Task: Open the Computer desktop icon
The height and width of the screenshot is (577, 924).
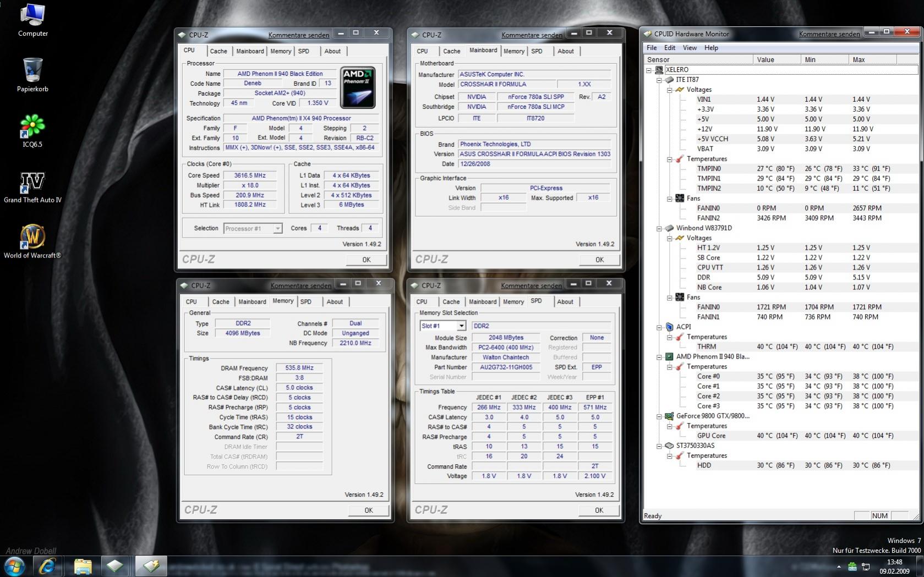Action: pos(32,20)
